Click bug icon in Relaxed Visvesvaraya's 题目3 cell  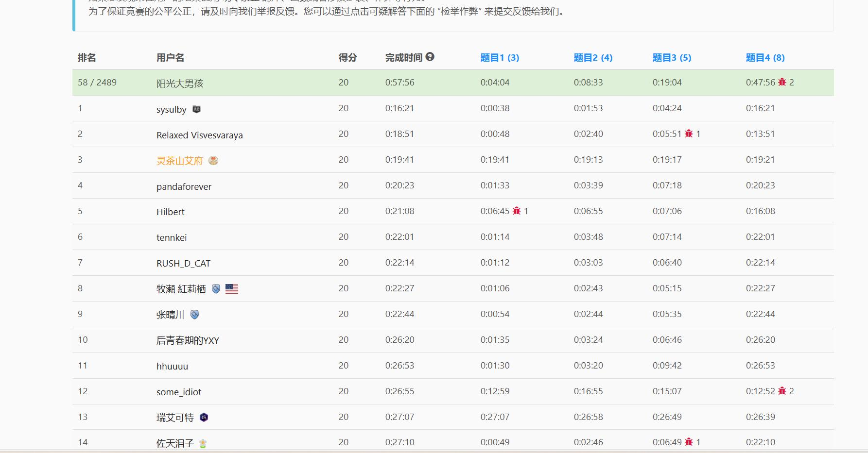coord(689,134)
